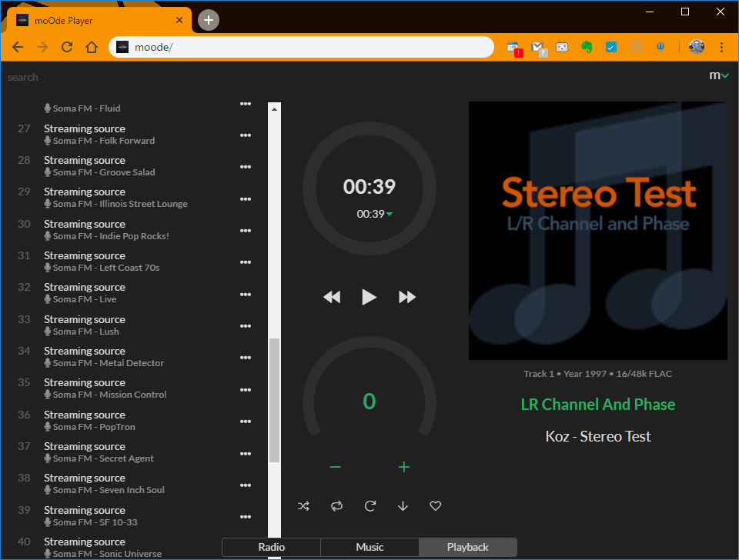The image size is (739, 560).
Task: Select playlist item Soma FM - Metal Detector
Action: [134, 357]
